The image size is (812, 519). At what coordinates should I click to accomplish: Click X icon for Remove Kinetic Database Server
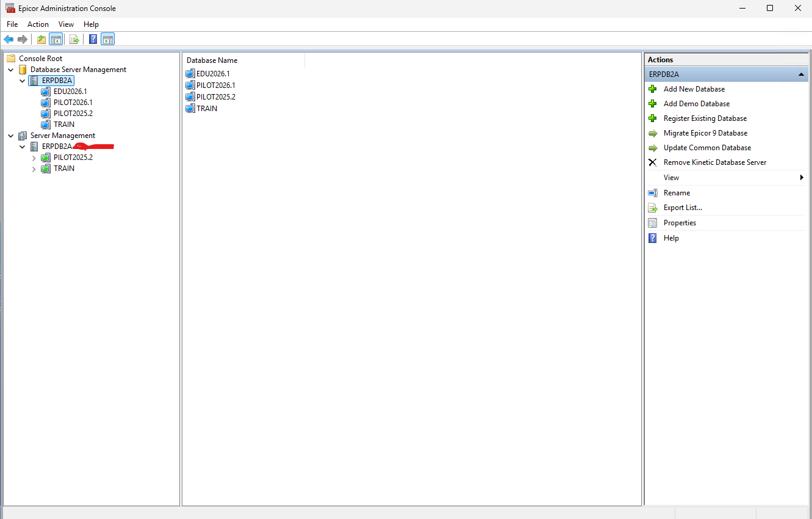(x=653, y=162)
